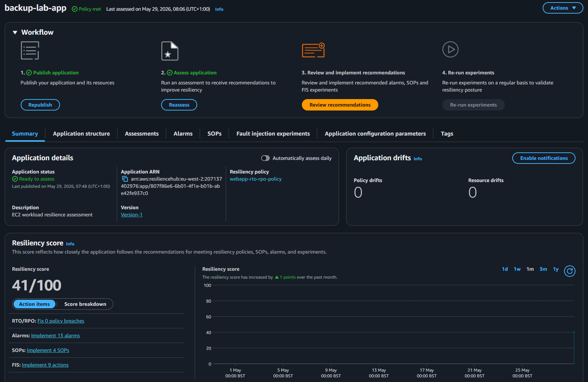The image size is (588, 382).
Task: Open the webapp-rto-rpo-policy link
Action: pyautogui.click(x=256, y=179)
